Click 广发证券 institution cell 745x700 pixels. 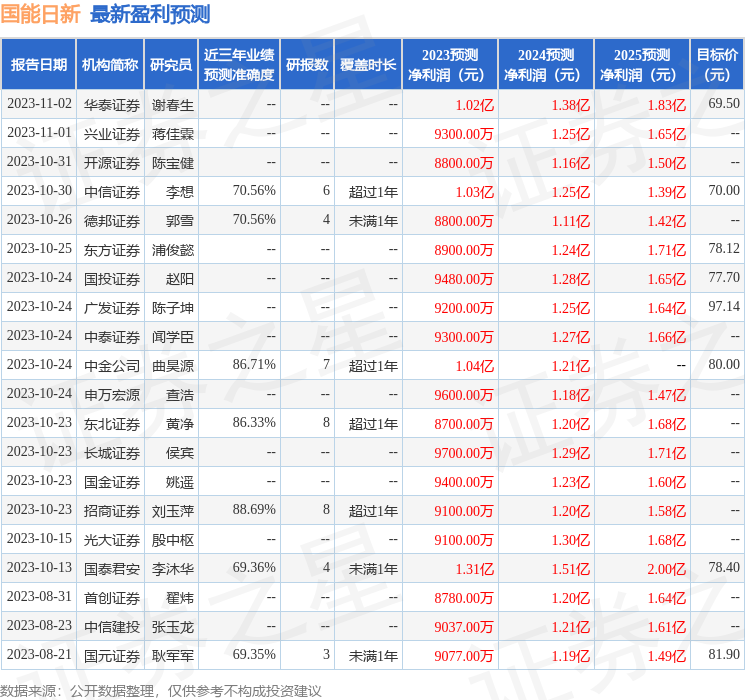pyautogui.click(x=112, y=308)
